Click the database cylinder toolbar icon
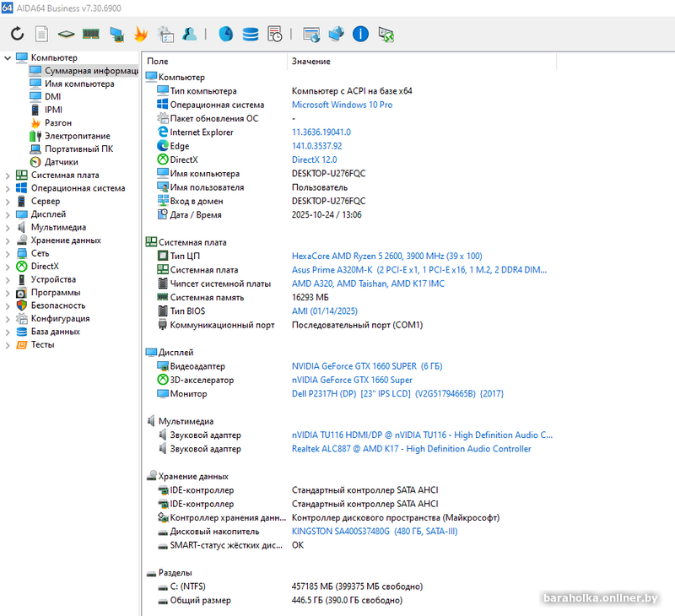Viewport: 675px width, 616px height. [x=251, y=35]
